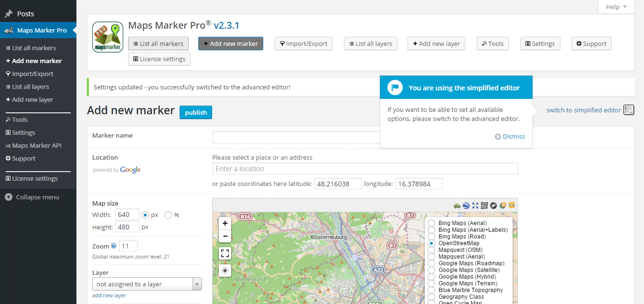
Task: Go to List all layers sidebar entry
Action: pos(31,87)
